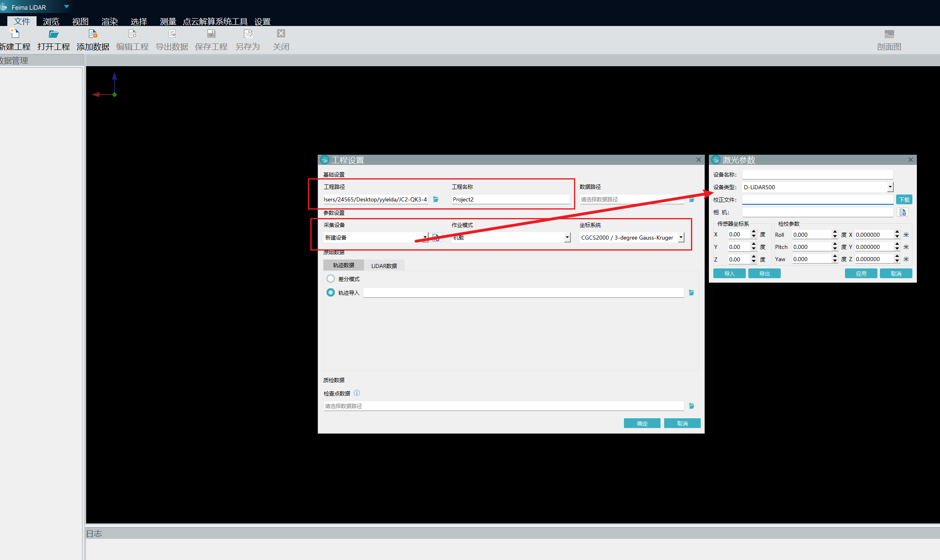Open the 点云解算系统工具 menu
The image size is (940, 560).
coord(215,22)
